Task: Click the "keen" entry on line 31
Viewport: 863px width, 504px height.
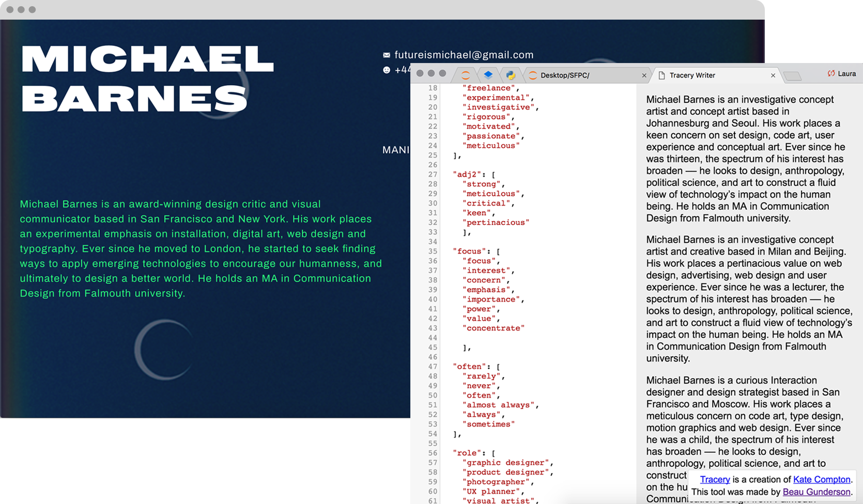Action: pos(476,213)
